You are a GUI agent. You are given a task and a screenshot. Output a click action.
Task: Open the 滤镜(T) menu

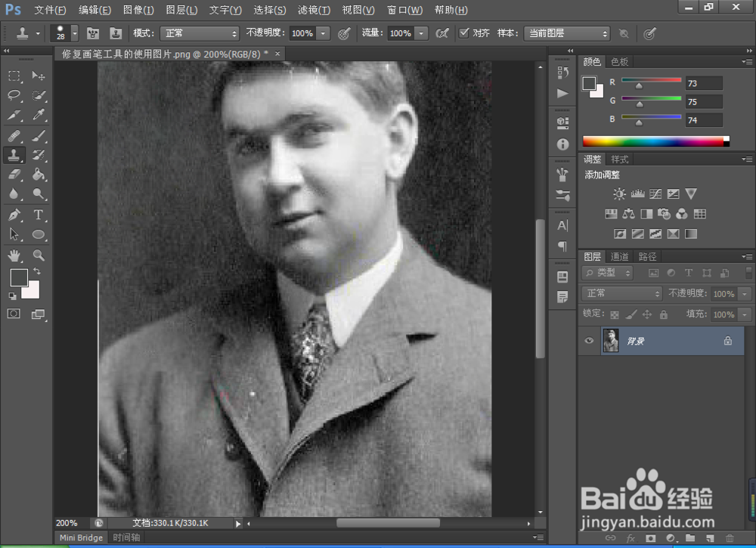(x=314, y=10)
